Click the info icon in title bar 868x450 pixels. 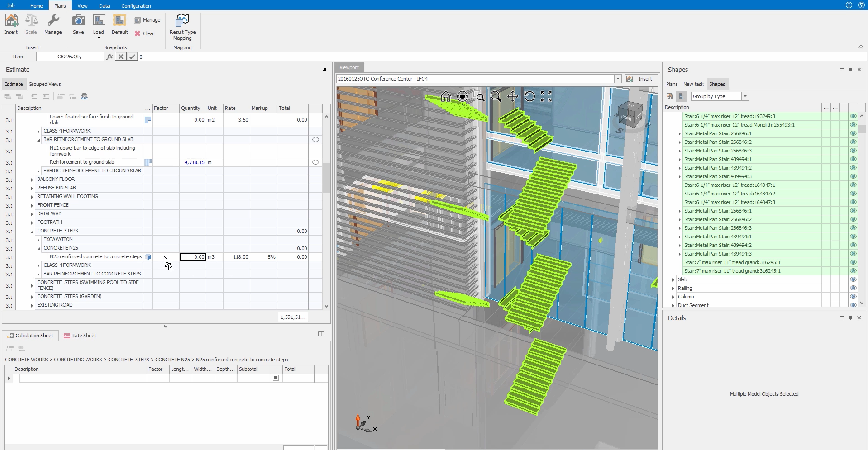click(x=849, y=5)
